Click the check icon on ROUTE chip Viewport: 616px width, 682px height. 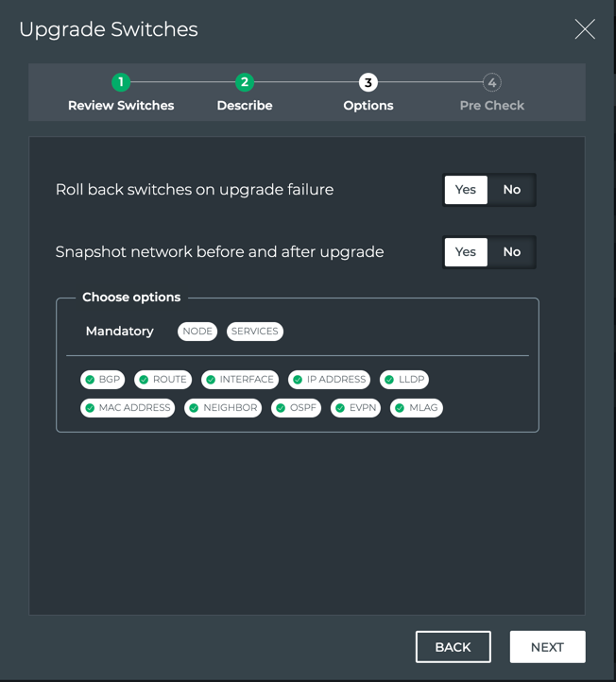coord(144,380)
